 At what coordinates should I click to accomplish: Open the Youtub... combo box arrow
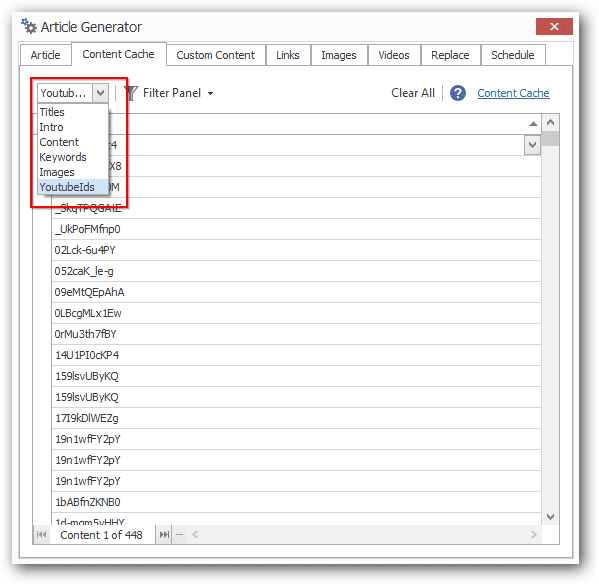coord(100,93)
